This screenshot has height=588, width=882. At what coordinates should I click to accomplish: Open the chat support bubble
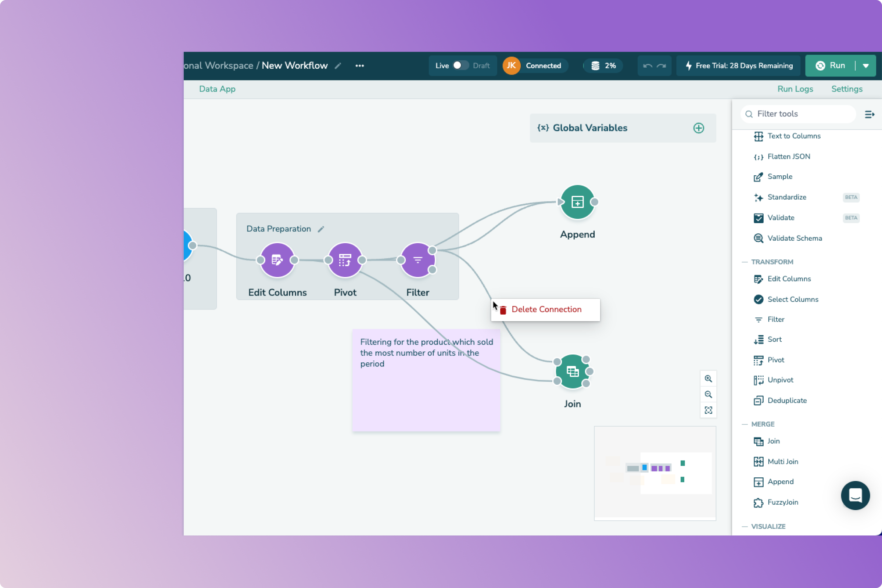(x=855, y=495)
